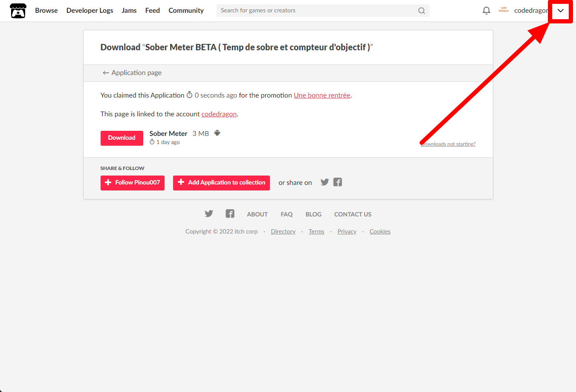The height and width of the screenshot is (392, 576).
Task: Click the search magnifier icon
Action: coord(422,11)
